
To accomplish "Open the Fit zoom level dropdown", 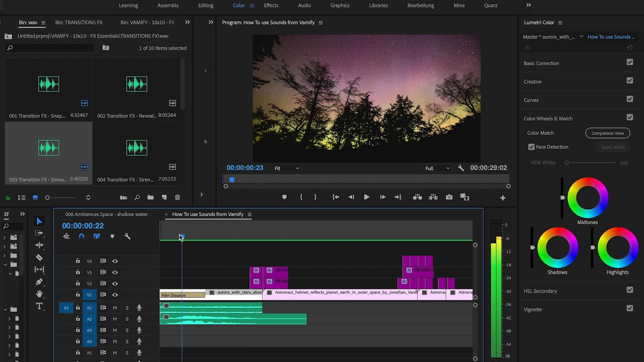I will (287, 168).
